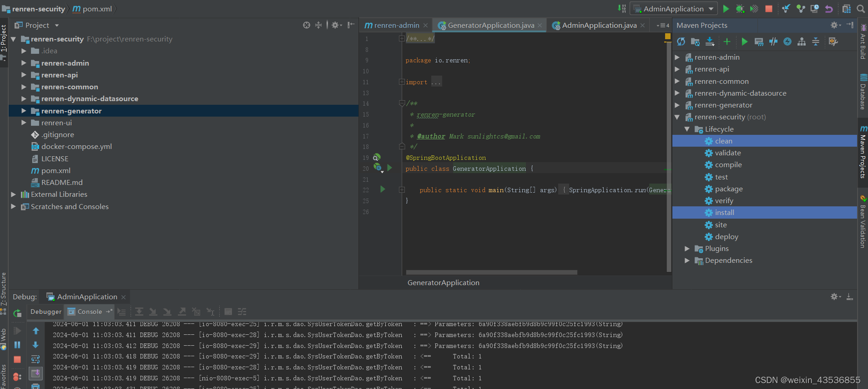Click the up arrow in console

click(x=35, y=331)
